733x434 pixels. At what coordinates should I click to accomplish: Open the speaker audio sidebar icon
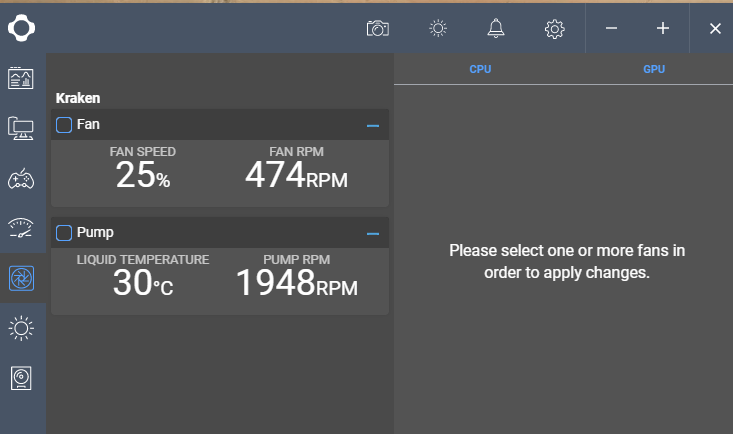tap(21, 377)
